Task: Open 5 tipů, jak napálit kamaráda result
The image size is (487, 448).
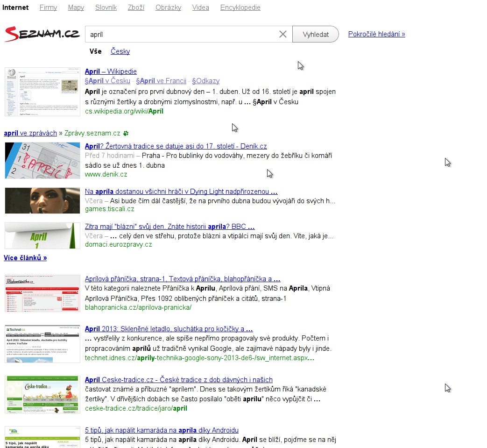Action: pos(162,430)
